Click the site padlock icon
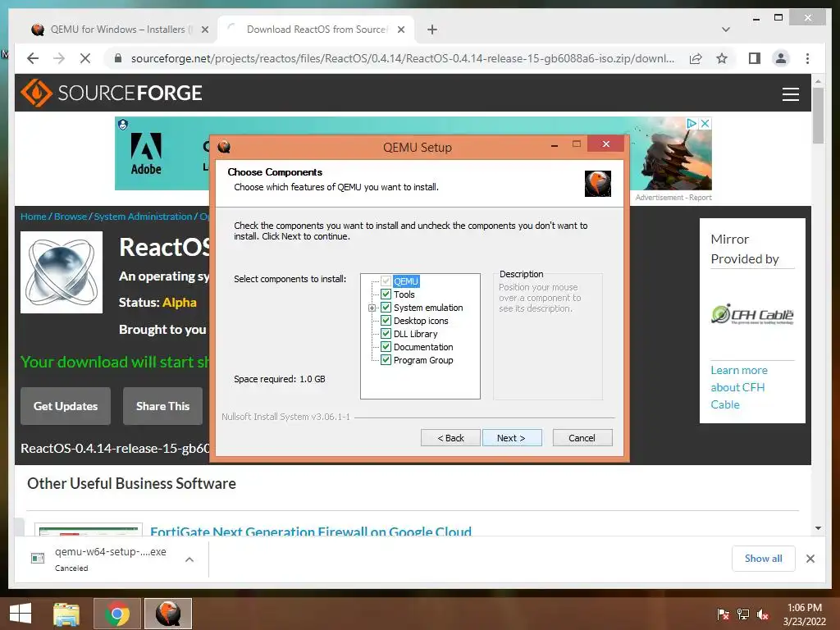840x630 pixels. pos(118,58)
